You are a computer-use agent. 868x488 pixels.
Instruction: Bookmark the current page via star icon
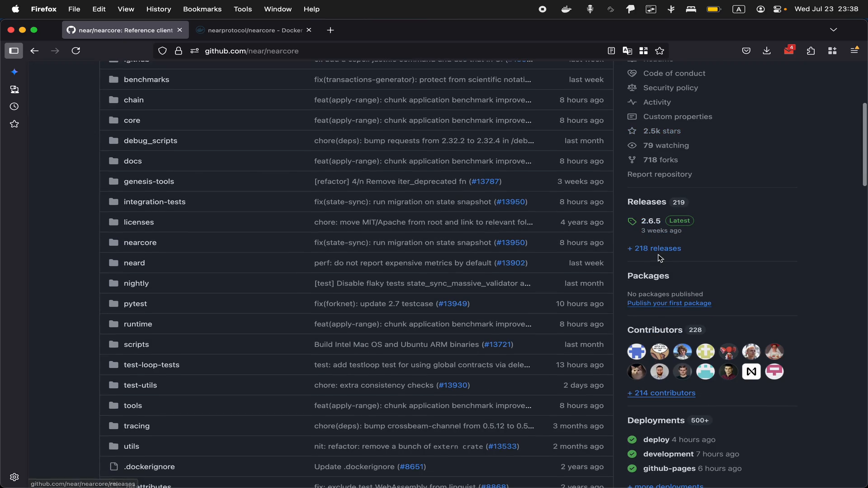coord(660,51)
